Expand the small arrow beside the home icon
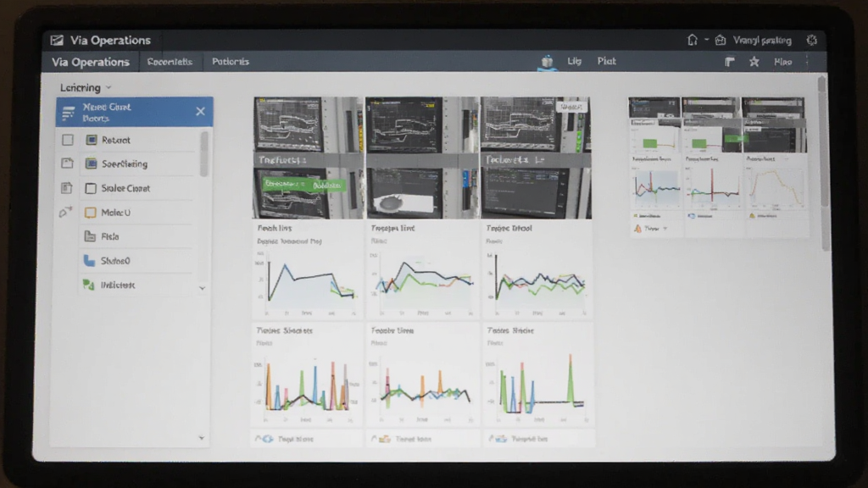Viewport: 868px width, 488px height. click(x=706, y=40)
